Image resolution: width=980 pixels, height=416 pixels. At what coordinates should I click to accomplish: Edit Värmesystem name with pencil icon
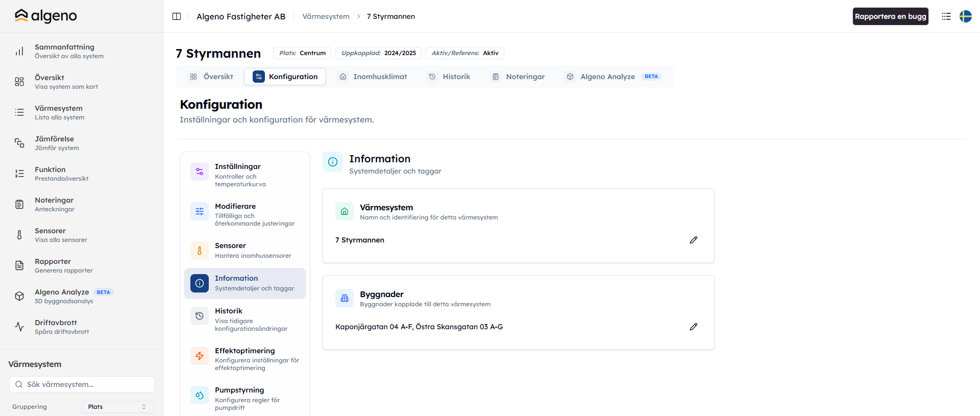pyautogui.click(x=693, y=240)
